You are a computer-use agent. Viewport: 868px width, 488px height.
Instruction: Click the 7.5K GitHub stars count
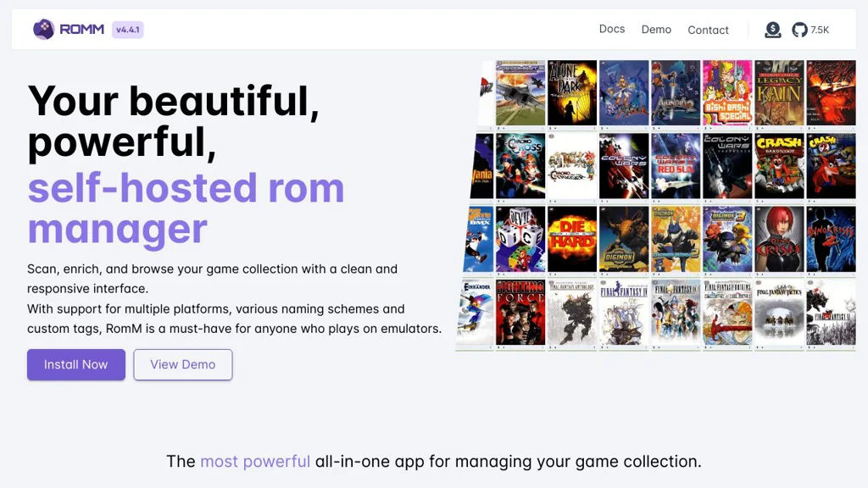click(x=820, y=30)
